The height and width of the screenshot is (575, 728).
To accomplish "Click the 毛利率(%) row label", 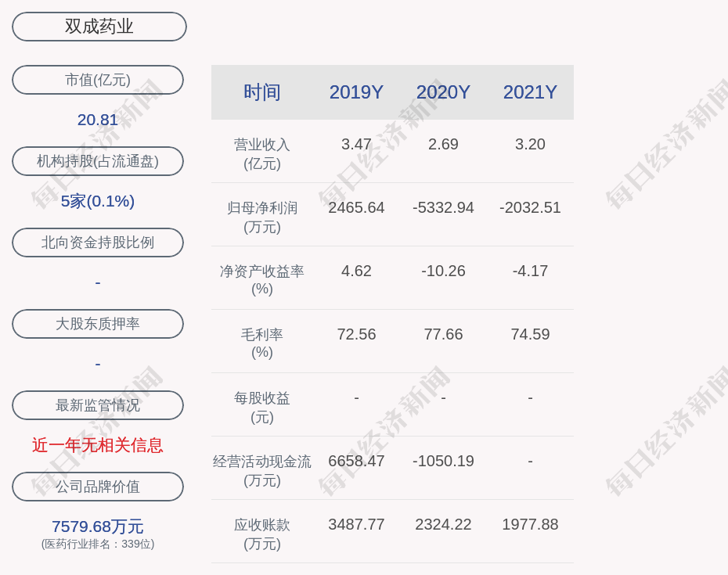I will (262, 343).
